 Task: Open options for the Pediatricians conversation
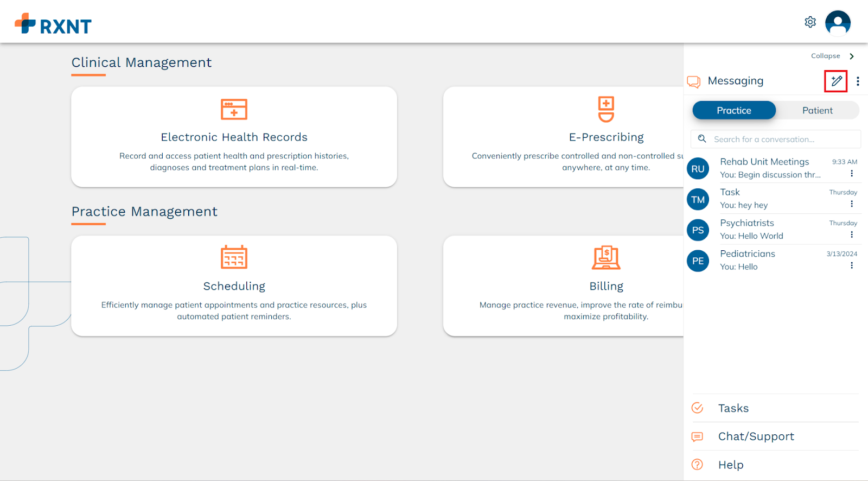(x=852, y=265)
